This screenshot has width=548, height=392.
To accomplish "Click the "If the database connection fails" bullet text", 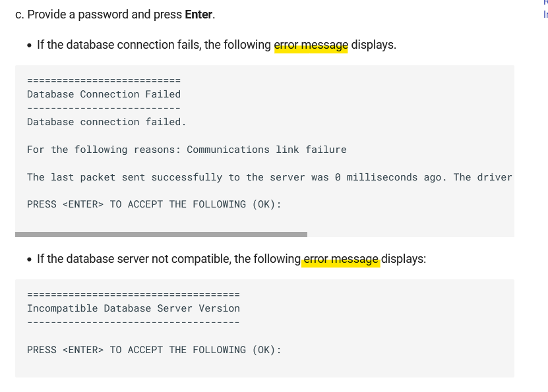I will (217, 45).
